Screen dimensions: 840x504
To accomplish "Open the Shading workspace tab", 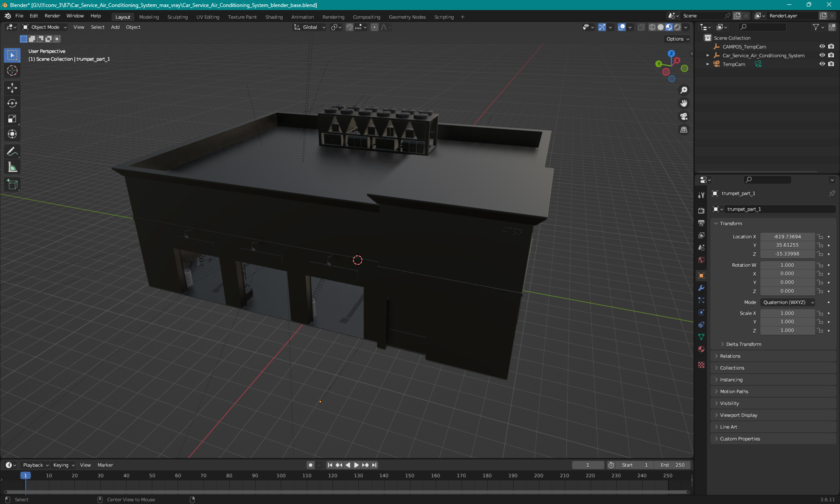I will click(273, 16).
